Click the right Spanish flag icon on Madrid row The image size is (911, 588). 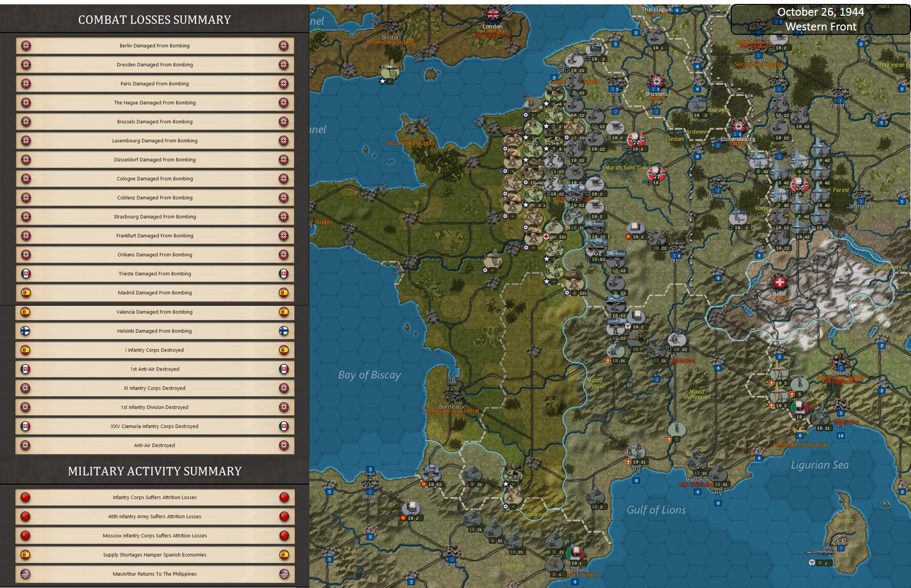point(283,293)
